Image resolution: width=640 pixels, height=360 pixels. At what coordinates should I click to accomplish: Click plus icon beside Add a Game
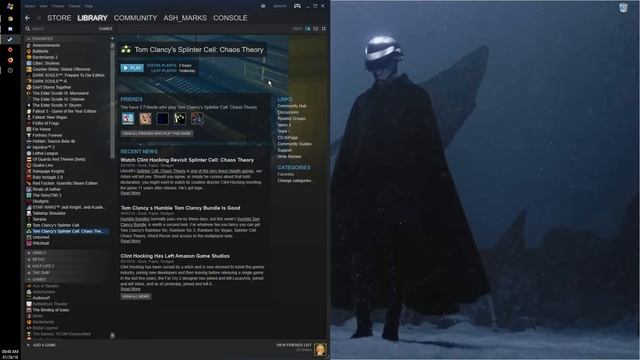click(28, 345)
